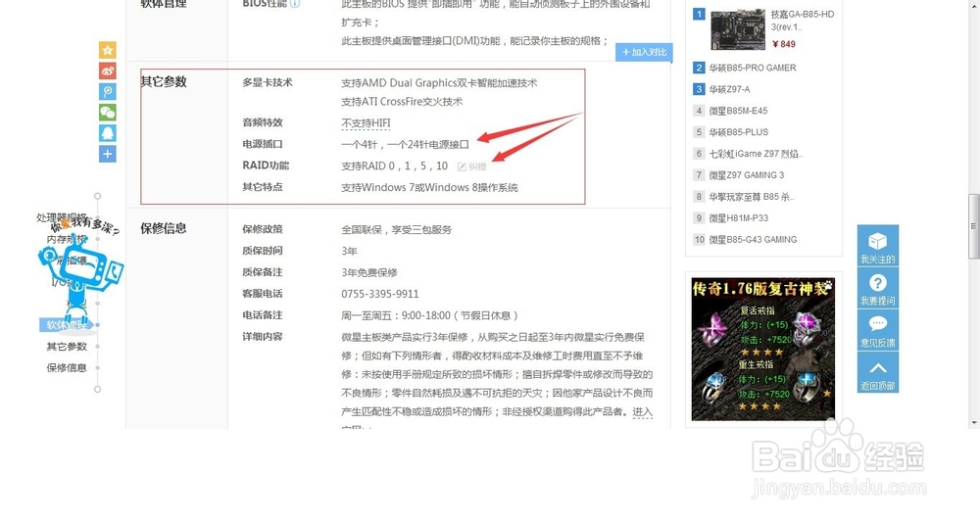
Task: Open 华硕Z97-A ranking link
Action: (x=729, y=89)
